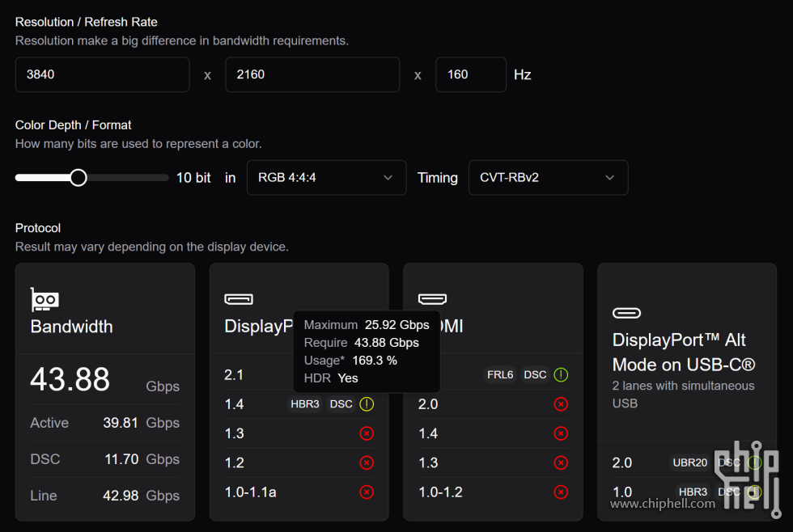Click the red X icon for HDMI 1.4
The height and width of the screenshot is (532, 793).
tap(561, 433)
